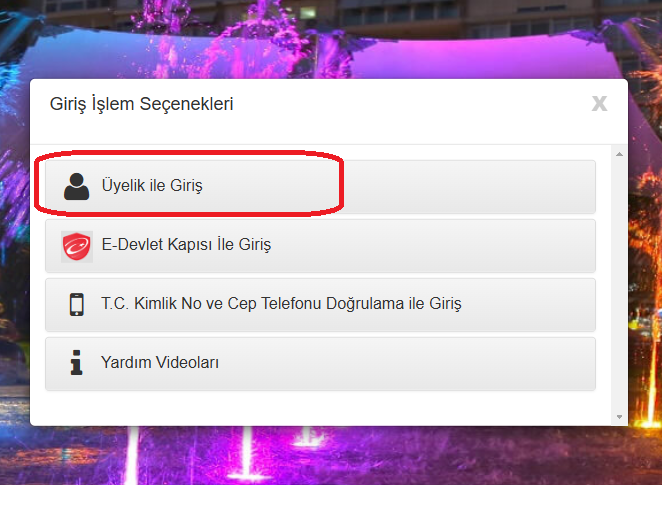
Task: Click the "E-Devlet Kapısı İle Giriş" text
Action: (x=186, y=245)
